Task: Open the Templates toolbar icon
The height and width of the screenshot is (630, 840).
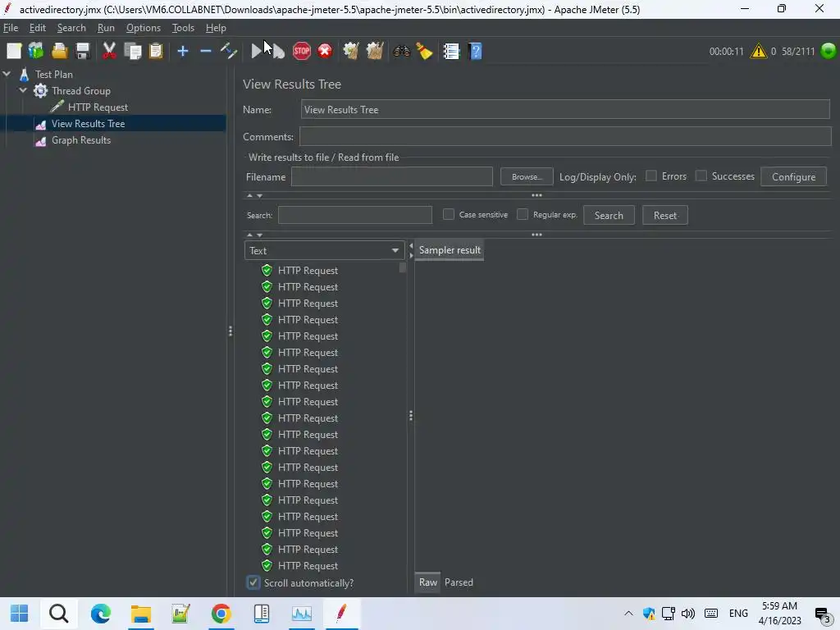Action: [36, 51]
